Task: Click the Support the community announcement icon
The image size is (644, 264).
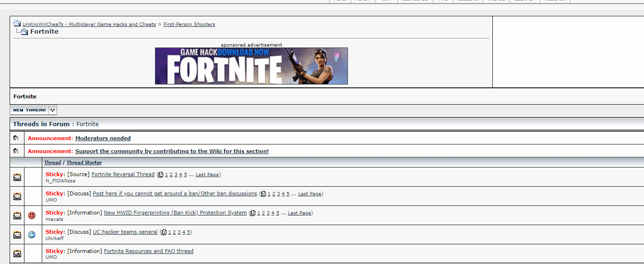Action: (x=16, y=151)
